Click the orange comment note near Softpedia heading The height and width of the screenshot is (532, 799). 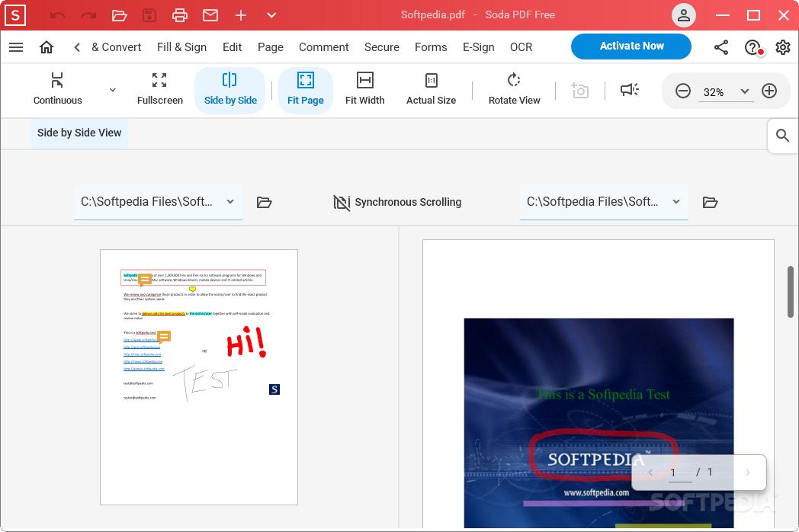point(145,279)
